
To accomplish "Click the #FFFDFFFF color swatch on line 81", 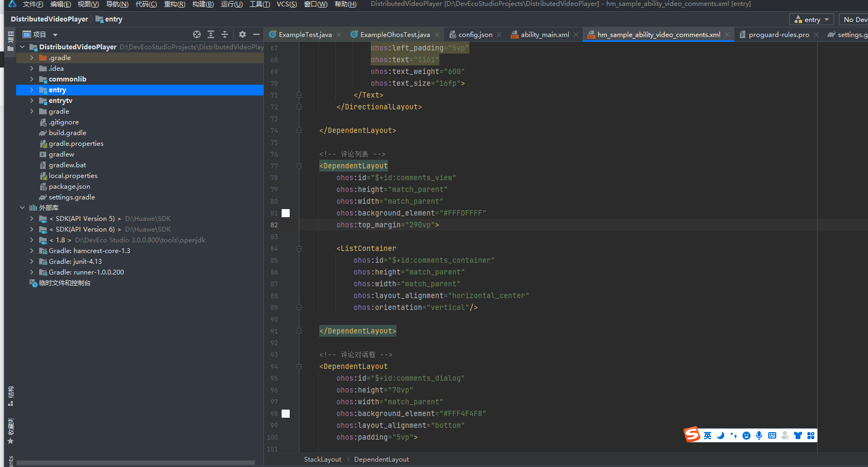I will [285, 213].
